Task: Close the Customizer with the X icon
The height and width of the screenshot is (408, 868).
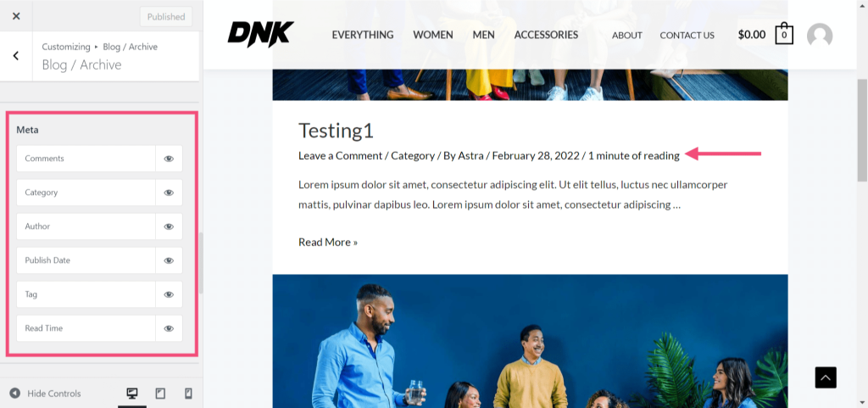Action: pos(16,16)
